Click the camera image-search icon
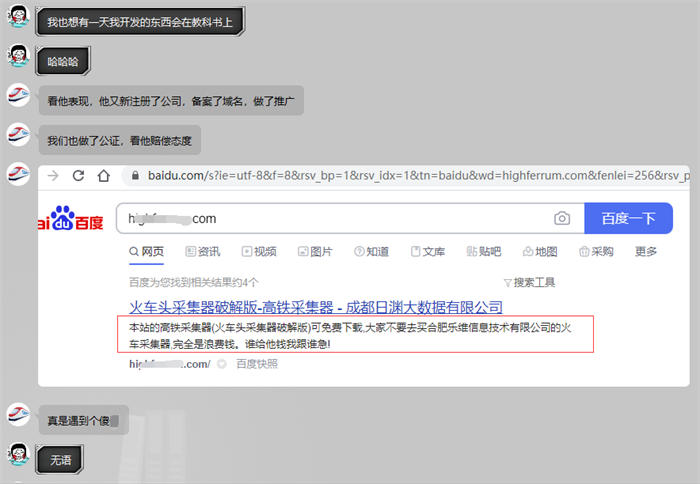The image size is (700, 484). pos(562,218)
